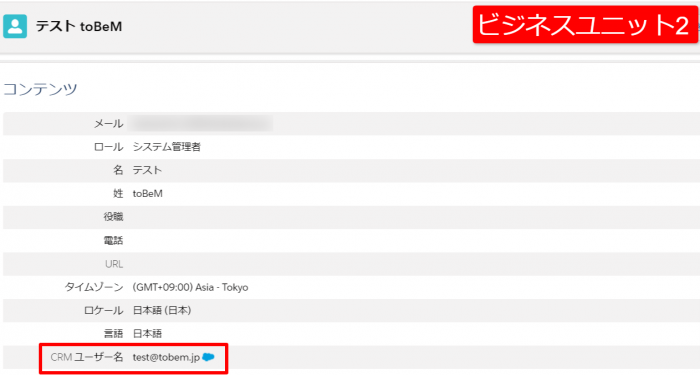
Task: Click the ロケール value 日本語 (日本)
Action: click(162, 310)
